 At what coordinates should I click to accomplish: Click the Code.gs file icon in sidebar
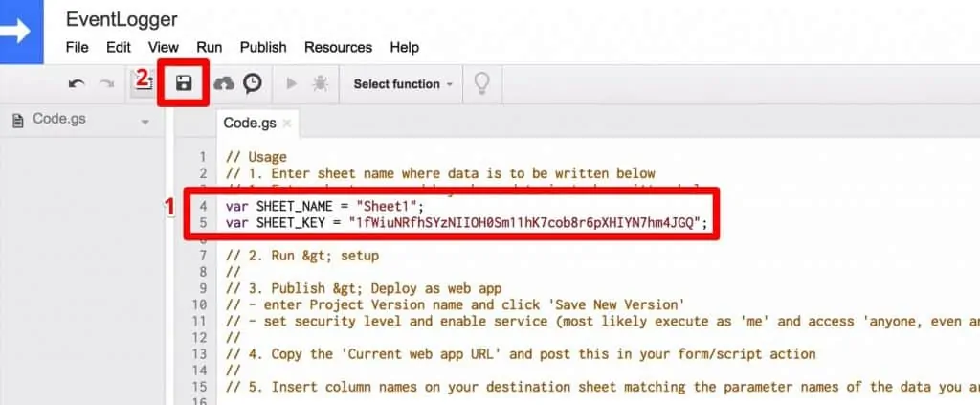coord(18,120)
